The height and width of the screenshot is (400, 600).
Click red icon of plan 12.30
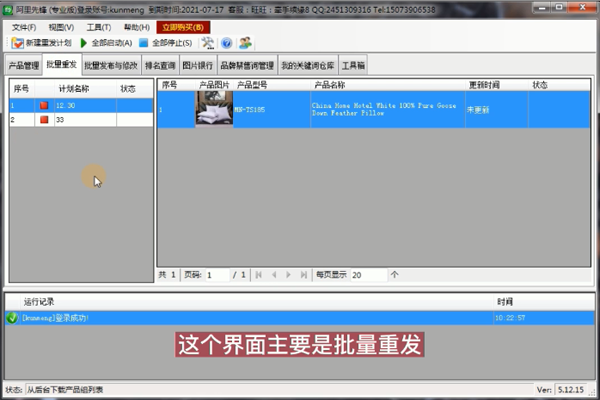click(x=43, y=105)
